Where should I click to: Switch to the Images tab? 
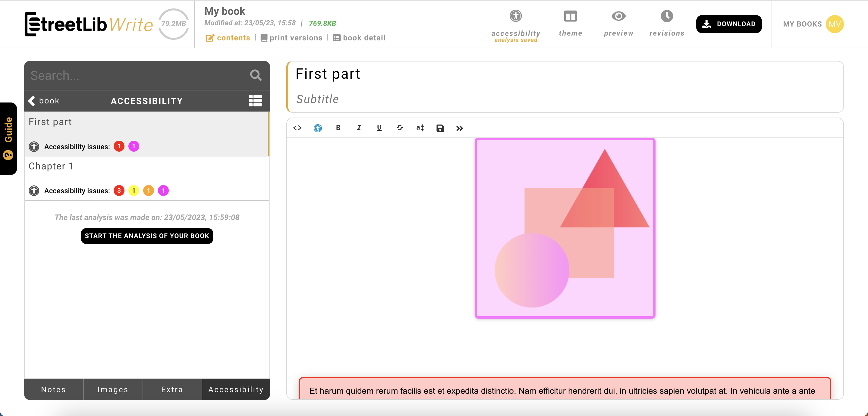[112, 389]
